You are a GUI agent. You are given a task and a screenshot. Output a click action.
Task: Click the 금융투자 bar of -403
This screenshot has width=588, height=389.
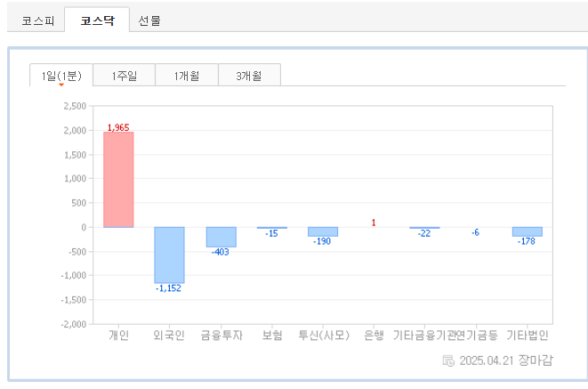222,237
